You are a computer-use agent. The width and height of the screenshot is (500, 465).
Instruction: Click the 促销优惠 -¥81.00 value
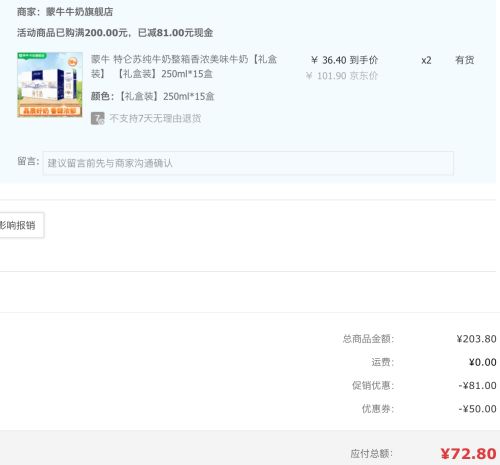pos(477,386)
